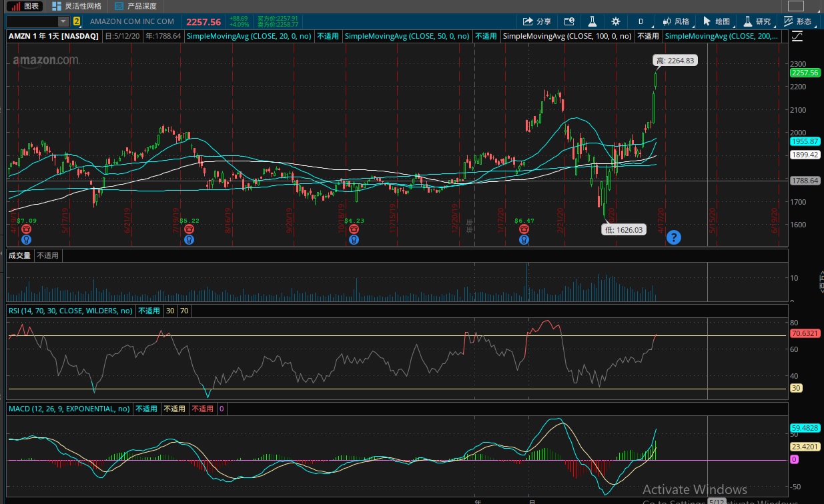The height and width of the screenshot is (504, 824).
Task: Click the MACD (12, 26, 9, EXPONENTIAL, no) label
Action: (x=69, y=409)
